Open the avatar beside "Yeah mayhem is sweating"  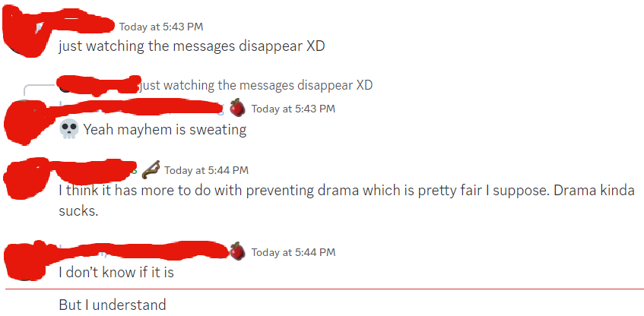tap(24, 121)
